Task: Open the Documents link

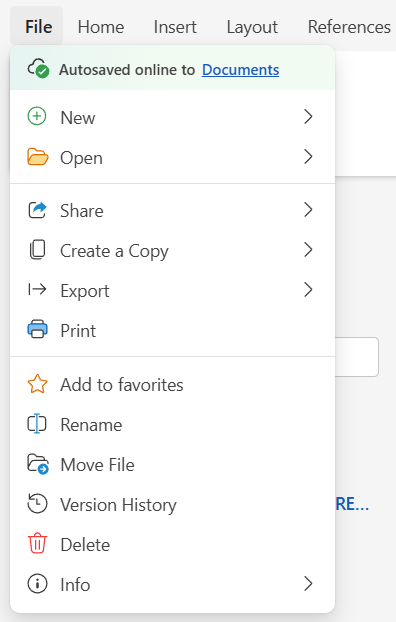Action: coord(240,70)
